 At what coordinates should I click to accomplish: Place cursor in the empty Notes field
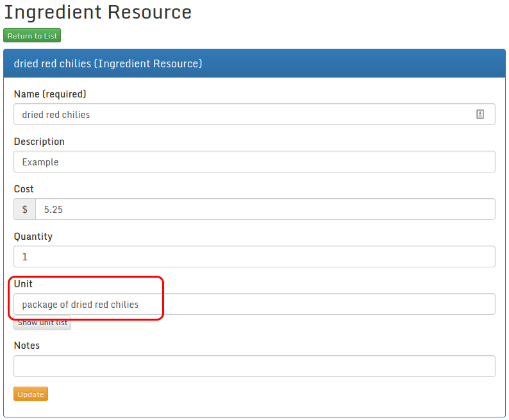[254, 366]
